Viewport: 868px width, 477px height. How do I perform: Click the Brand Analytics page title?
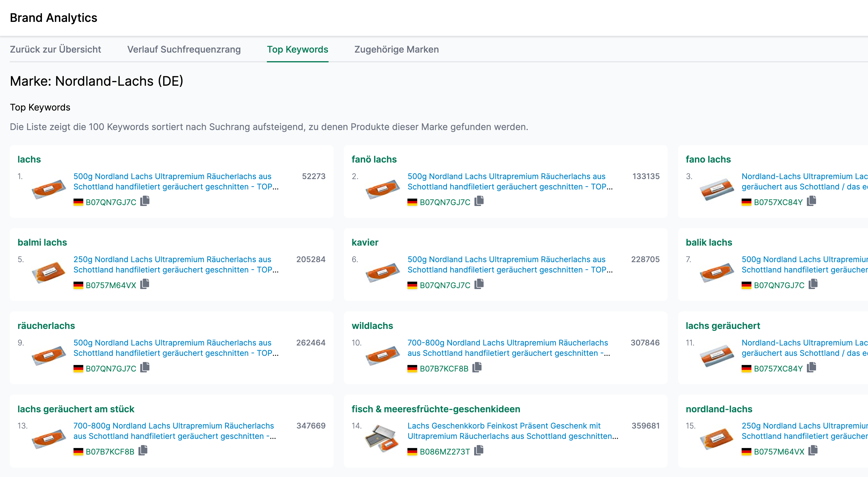53,17
